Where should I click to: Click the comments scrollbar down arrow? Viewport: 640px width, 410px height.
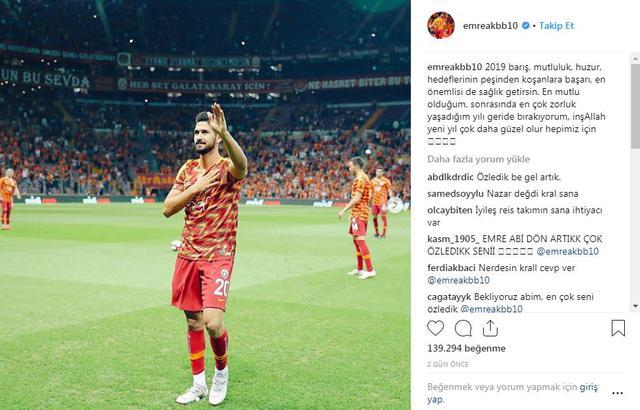pos(636,306)
